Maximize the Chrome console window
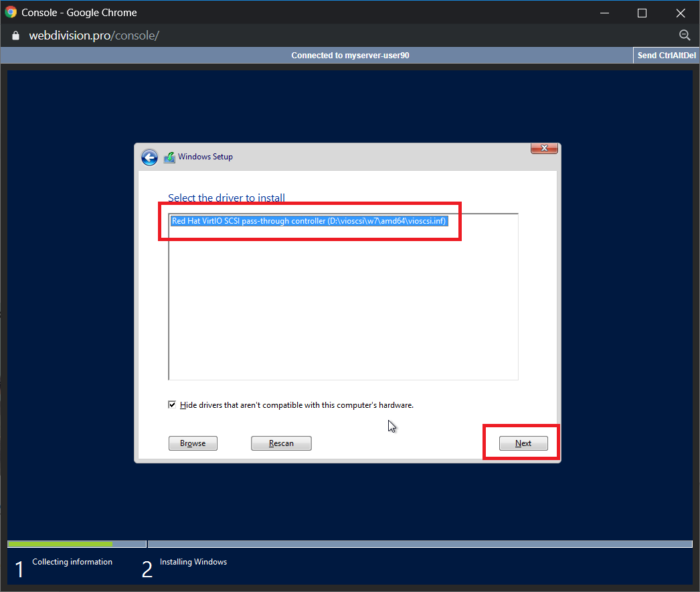The height and width of the screenshot is (592, 700). 642,13
